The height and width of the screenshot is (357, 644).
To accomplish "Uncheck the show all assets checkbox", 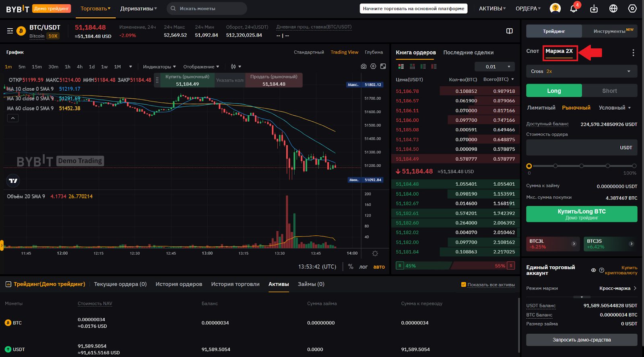I will pos(464,284).
